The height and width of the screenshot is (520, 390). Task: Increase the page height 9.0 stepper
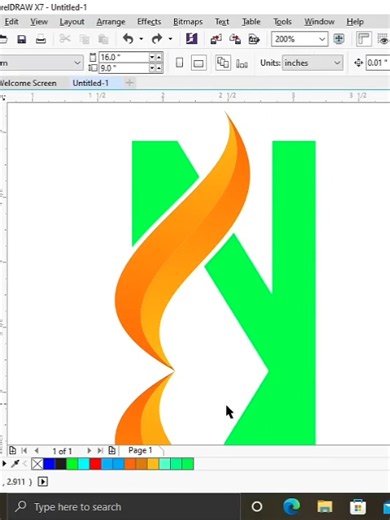pos(159,68)
